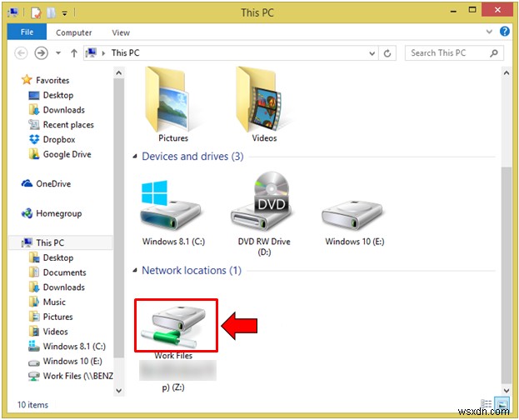
Task: Select the DVD RW Drive (D:) icon
Action: click(262, 201)
